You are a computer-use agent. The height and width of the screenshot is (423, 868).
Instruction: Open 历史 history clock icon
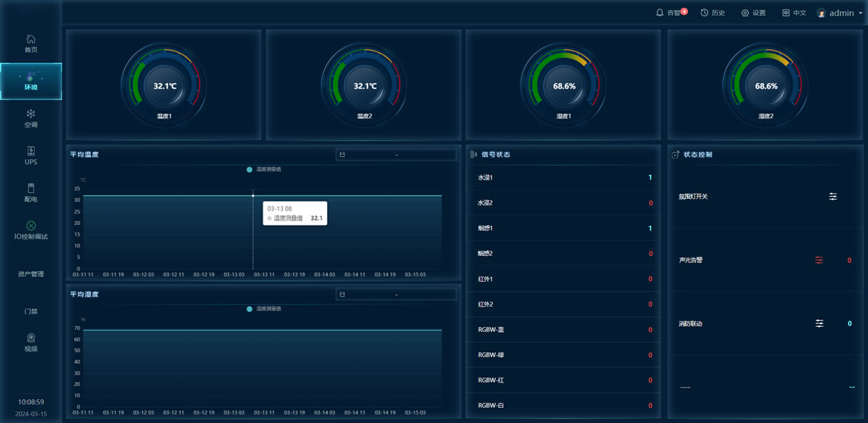[705, 13]
